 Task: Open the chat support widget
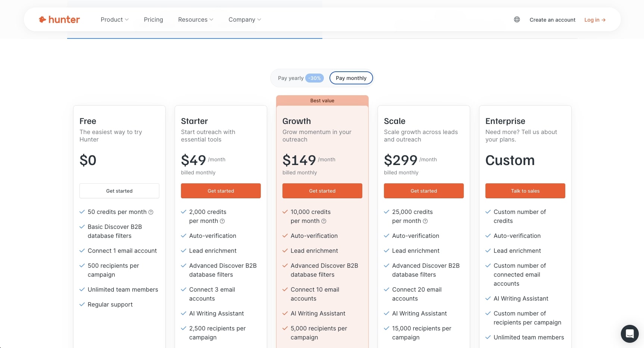tap(629, 333)
